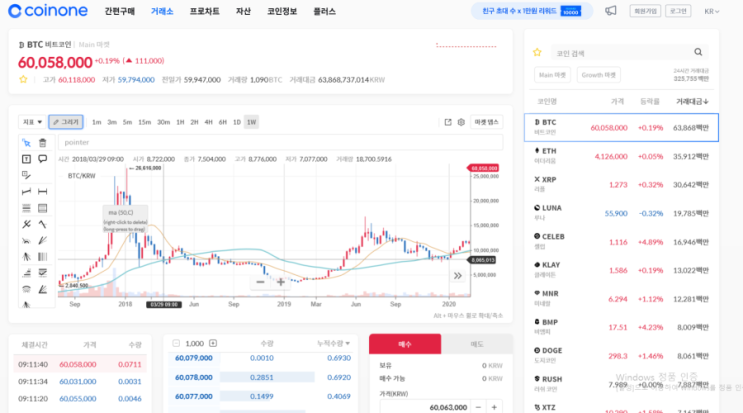Screen dimensions: 743x413
Task: Select the speech bubble callout tool
Action: coord(43,159)
